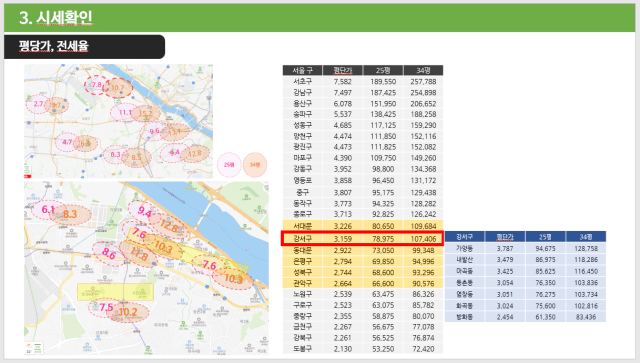Image resolution: width=640 pixels, height=363 pixels.
Task: Click the value 4,474 in 양천구 row
Action: (342, 136)
